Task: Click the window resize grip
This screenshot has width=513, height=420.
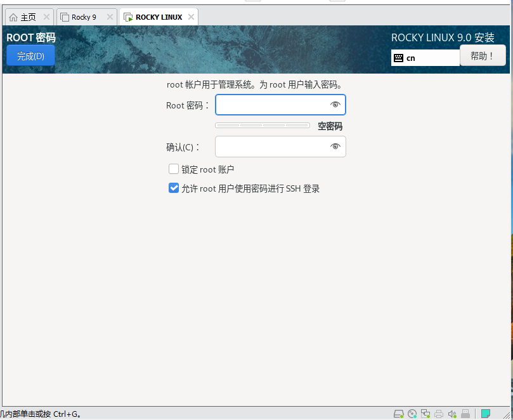Action: (506, 415)
